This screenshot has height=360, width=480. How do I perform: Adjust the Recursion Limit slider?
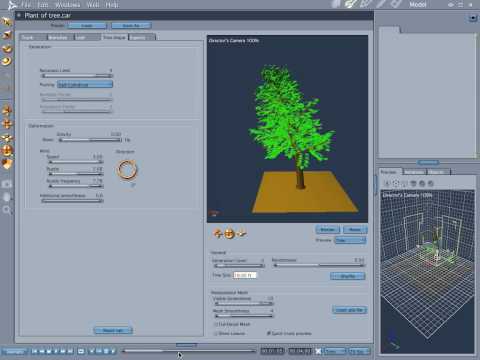77,76
